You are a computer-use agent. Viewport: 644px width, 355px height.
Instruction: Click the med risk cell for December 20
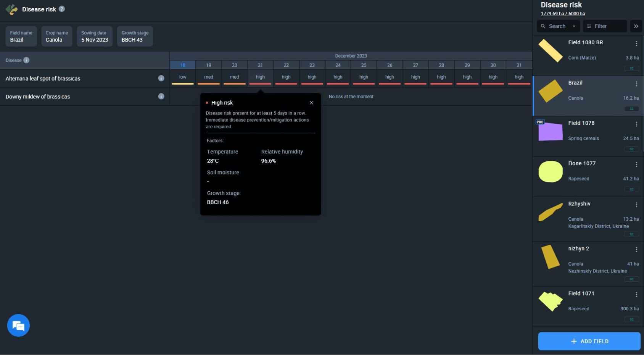pyautogui.click(x=234, y=78)
